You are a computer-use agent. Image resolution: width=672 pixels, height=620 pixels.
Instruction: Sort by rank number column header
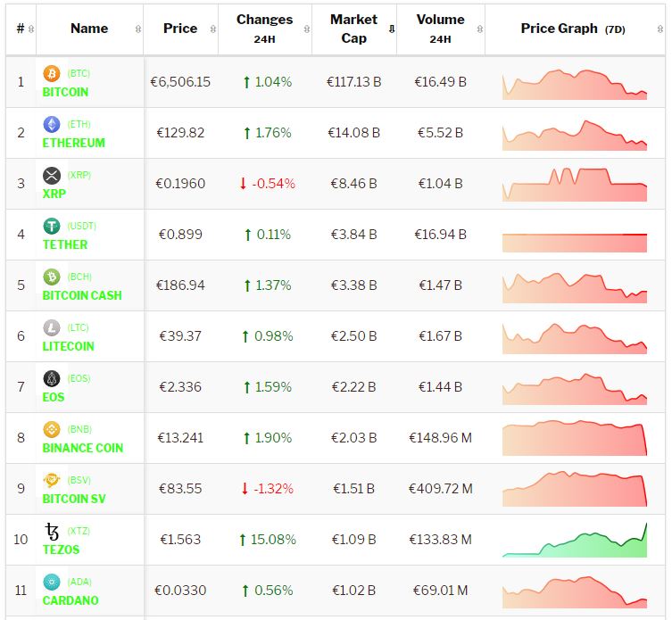(21, 29)
